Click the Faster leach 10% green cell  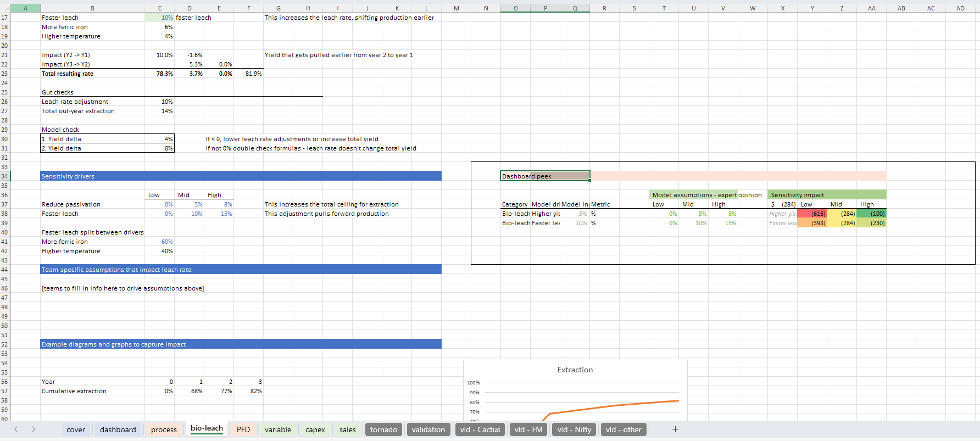click(160, 18)
